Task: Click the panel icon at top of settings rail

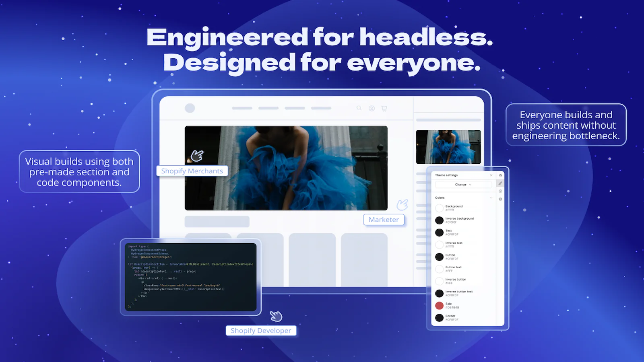Action: pos(500,175)
